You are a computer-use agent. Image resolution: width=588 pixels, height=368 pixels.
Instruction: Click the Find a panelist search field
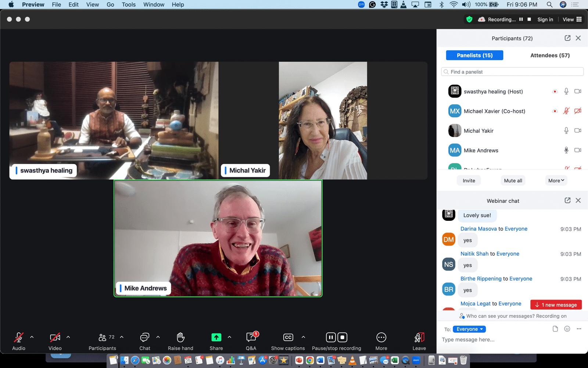[512, 72]
